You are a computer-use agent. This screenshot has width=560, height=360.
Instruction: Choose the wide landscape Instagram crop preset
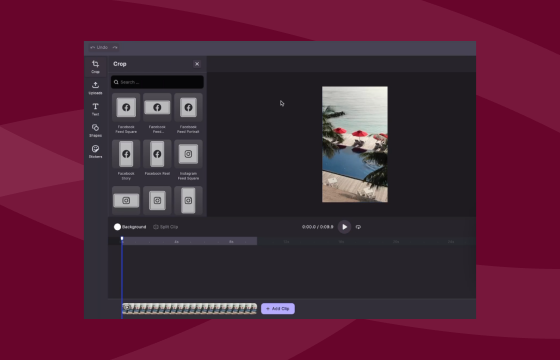pyautogui.click(x=126, y=200)
